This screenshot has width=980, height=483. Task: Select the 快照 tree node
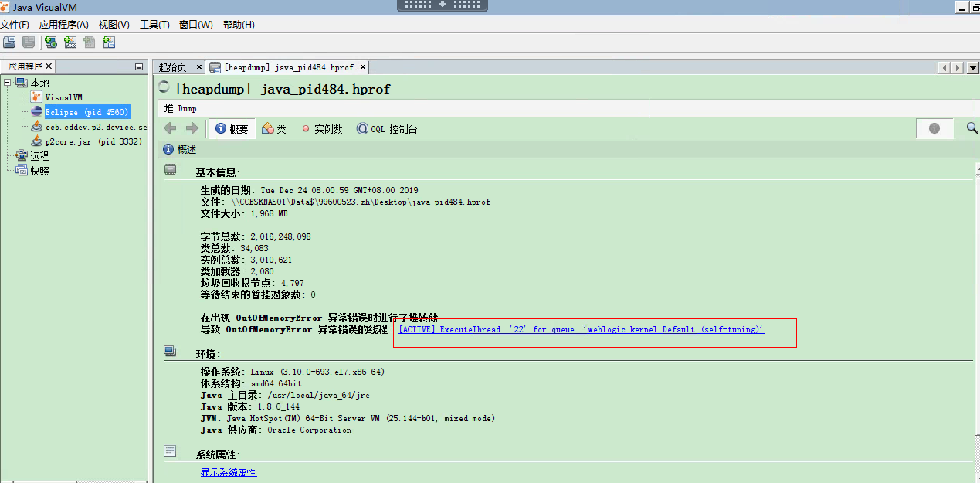(39, 171)
